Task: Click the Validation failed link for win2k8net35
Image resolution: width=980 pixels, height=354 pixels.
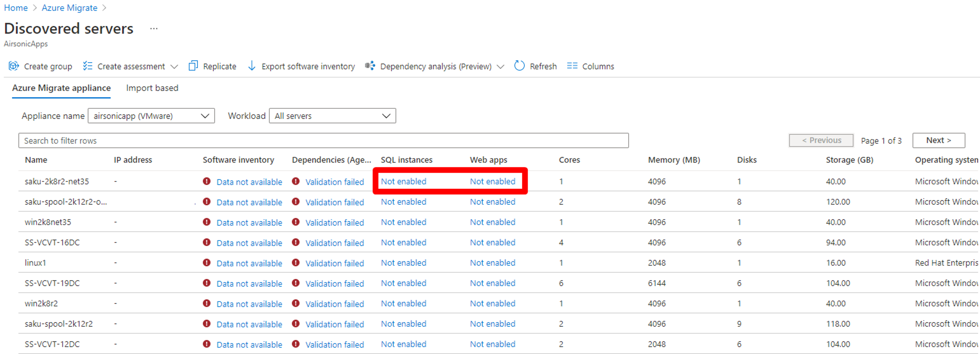Action: (x=335, y=221)
